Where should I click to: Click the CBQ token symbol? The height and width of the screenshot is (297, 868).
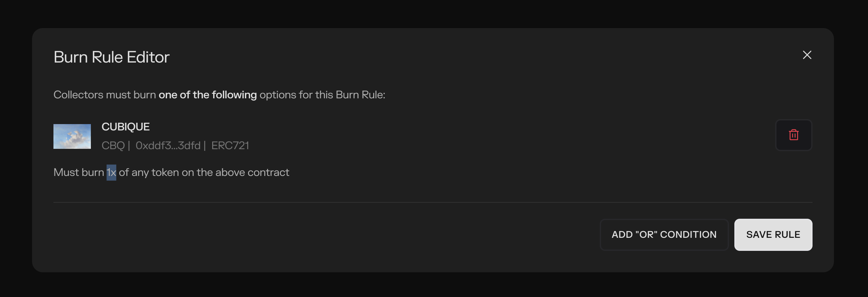[113, 145]
